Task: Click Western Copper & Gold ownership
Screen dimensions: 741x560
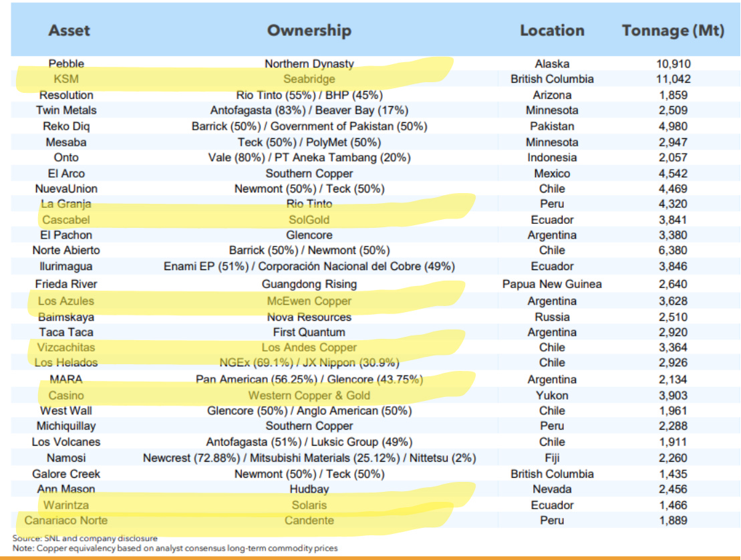Action: pyautogui.click(x=309, y=396)
